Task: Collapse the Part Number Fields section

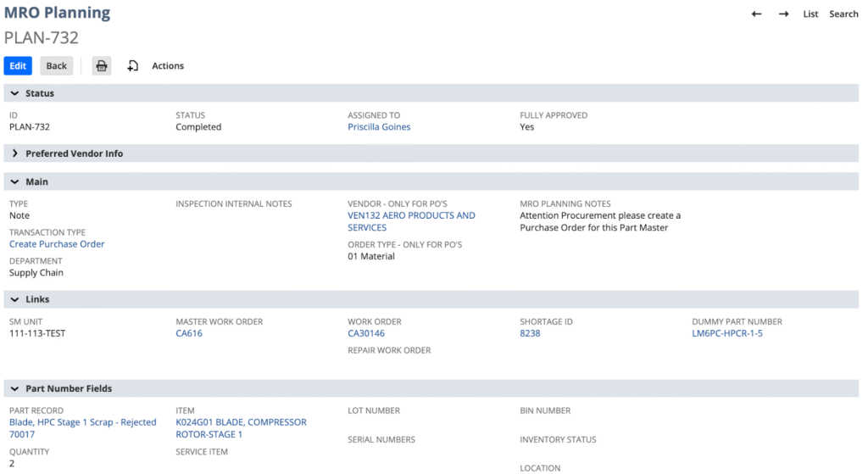Action: tap(14, 388)
